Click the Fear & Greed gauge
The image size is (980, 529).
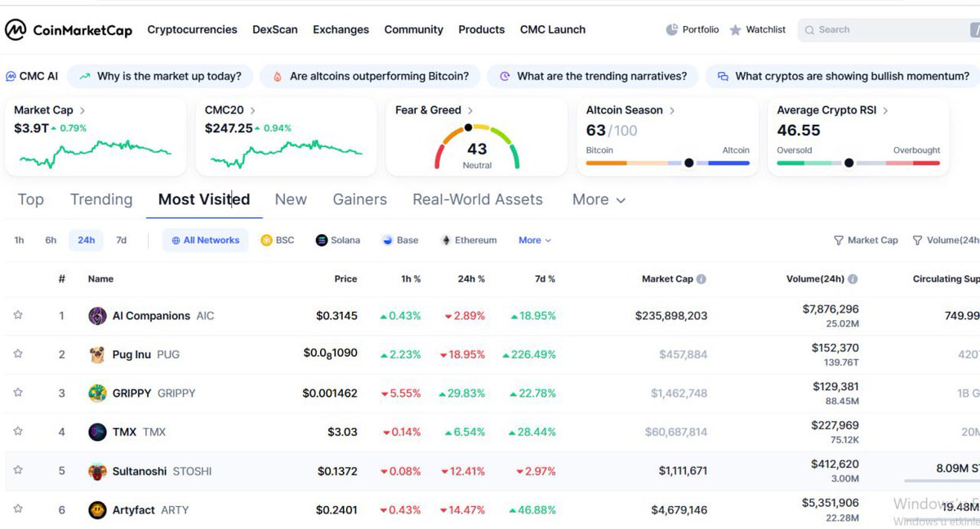point(477,146)
